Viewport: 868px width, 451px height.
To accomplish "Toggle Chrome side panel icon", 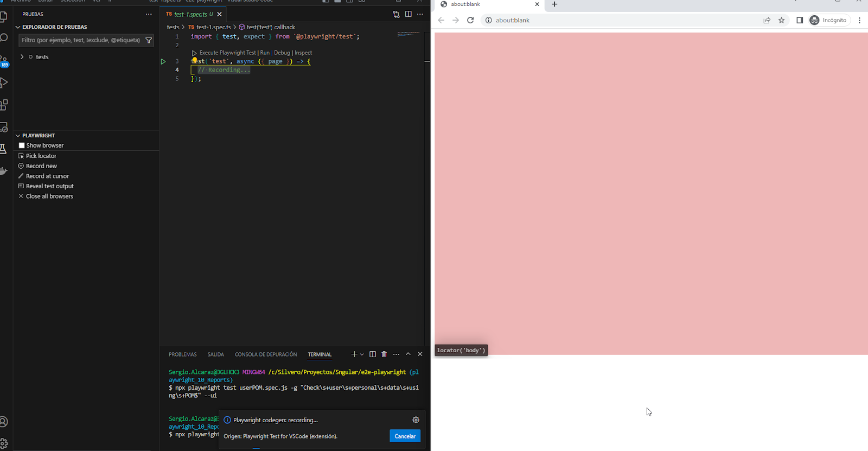I will click(x=799, y=20).
